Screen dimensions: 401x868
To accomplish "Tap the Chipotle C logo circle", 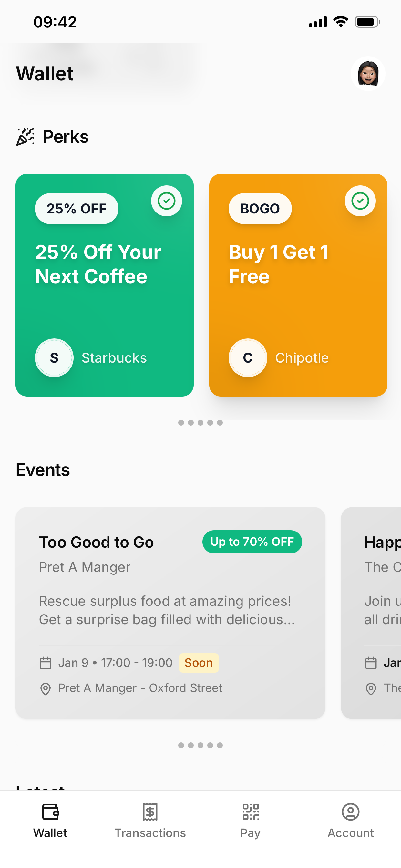I will 248,357.
